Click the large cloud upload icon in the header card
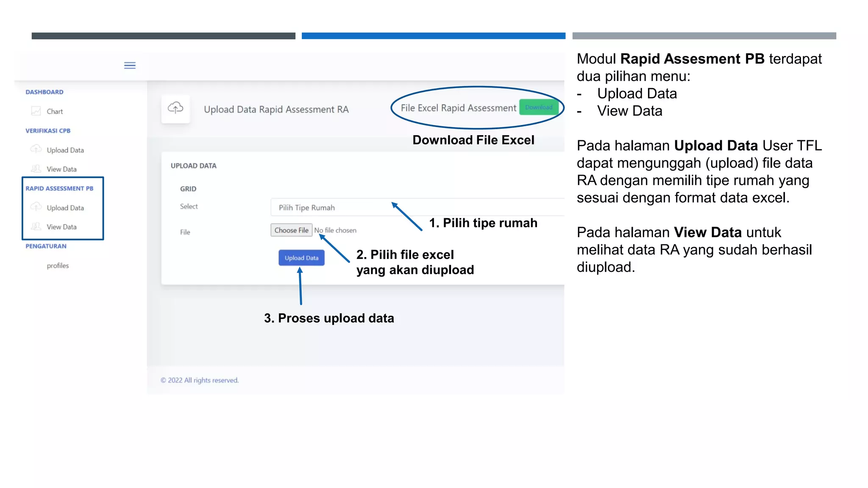868x488 pixels. [x=175, y=108]
